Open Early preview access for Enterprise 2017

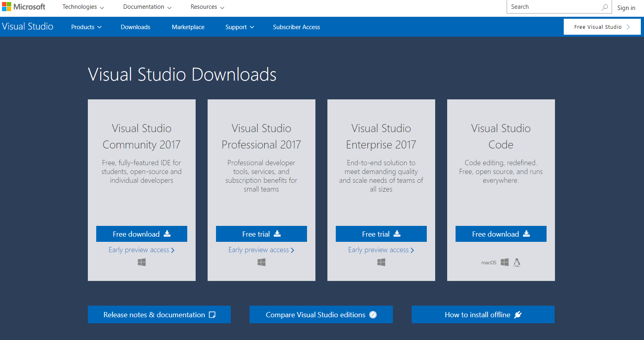(381, 250)
